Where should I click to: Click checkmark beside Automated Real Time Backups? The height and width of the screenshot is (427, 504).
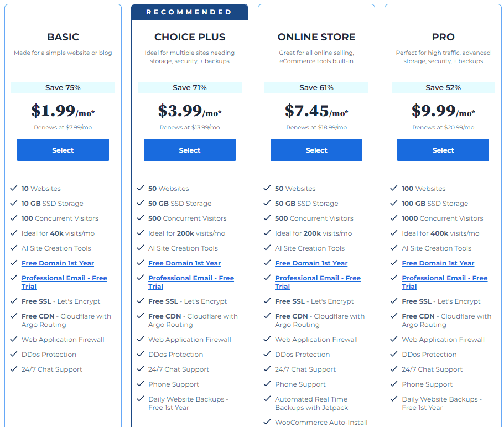coord(267,399)
